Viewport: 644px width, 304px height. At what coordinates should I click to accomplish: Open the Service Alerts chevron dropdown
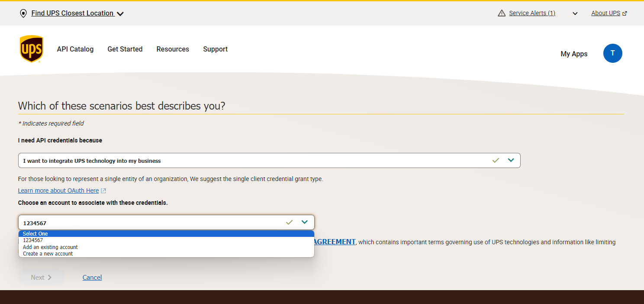575,13
